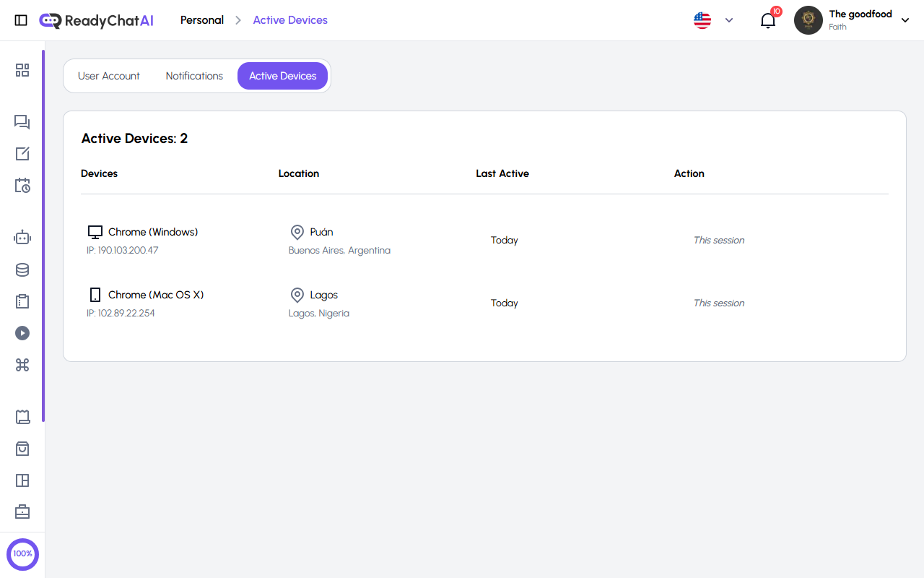Switch to the User Account tab
The width and height of the screenshot is (924, 578).
(x=109, y=75)
